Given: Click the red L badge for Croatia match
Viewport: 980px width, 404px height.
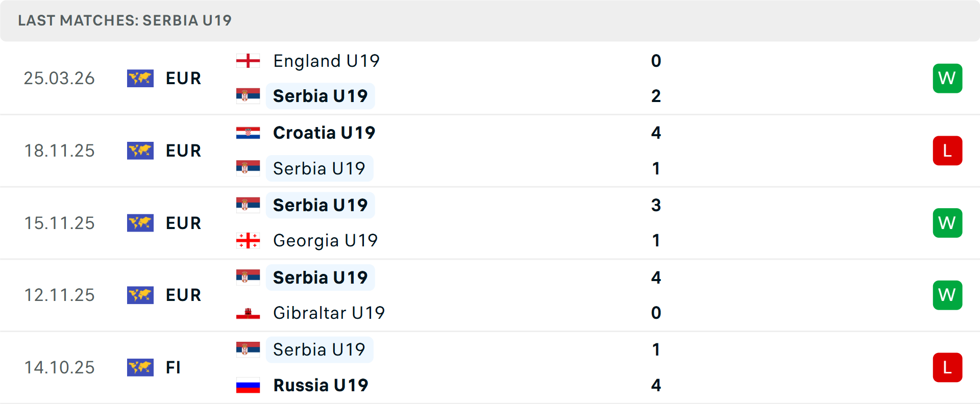Looking at the screenshot, I should pyautogui.click(x=947, y=150).
